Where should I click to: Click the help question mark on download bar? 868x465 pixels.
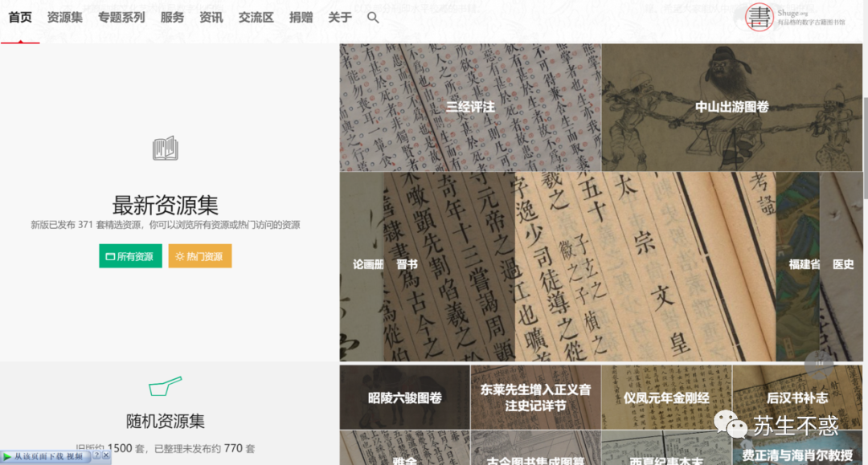click(96, 455)
